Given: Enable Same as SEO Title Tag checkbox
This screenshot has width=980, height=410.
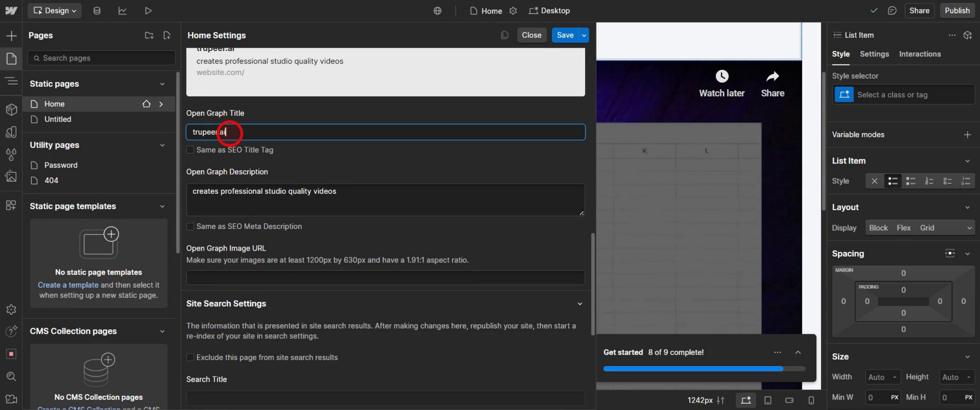Looking at the screenshot, I should click(x=190, y=150).
